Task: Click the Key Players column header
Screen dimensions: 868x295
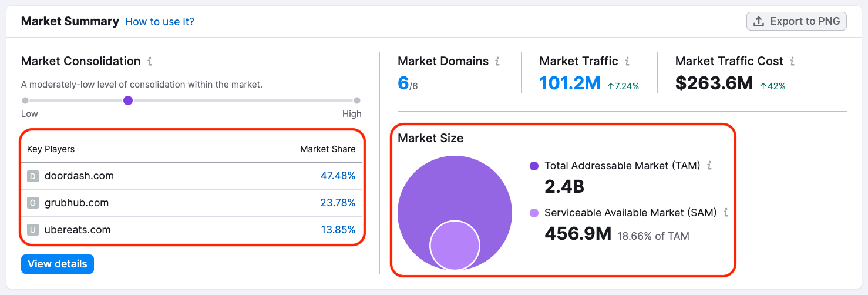Action: (51, 149)
